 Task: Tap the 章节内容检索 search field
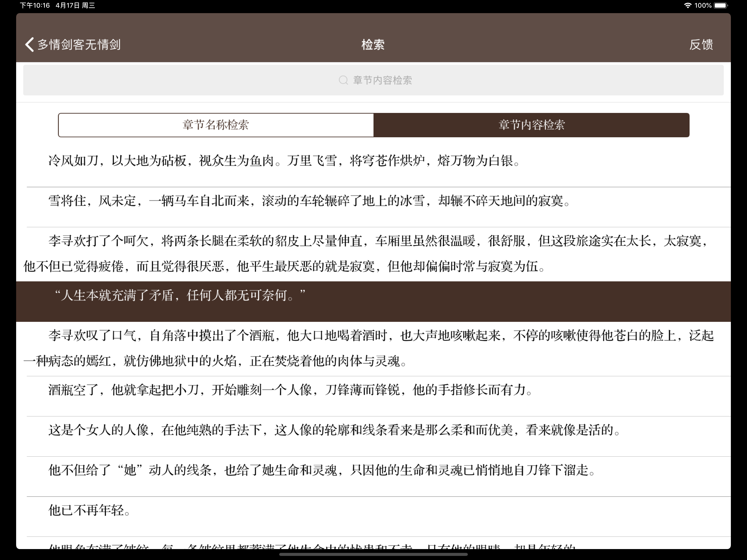tap(373, 80)
